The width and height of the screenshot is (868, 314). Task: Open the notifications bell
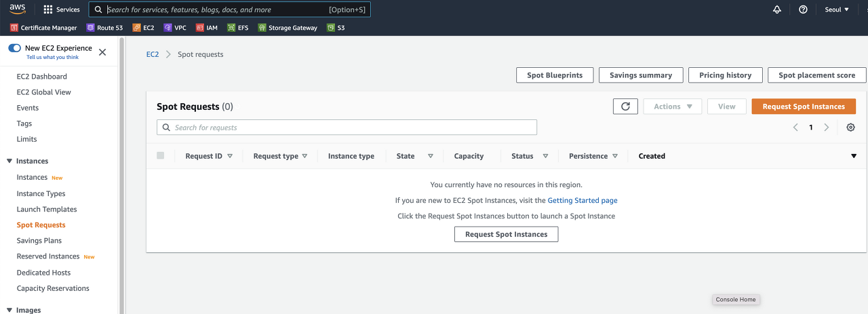[x=777, y=9]
